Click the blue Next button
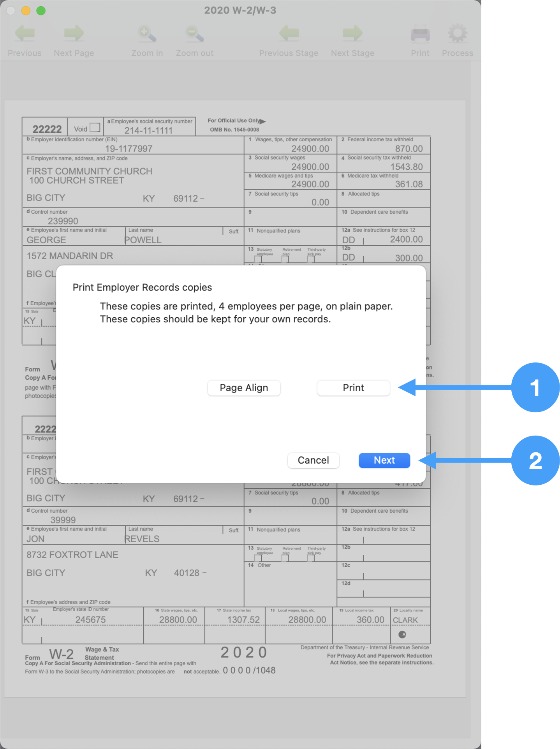The width and height of the screenshot is (560, 749). (x=384, y=460)
